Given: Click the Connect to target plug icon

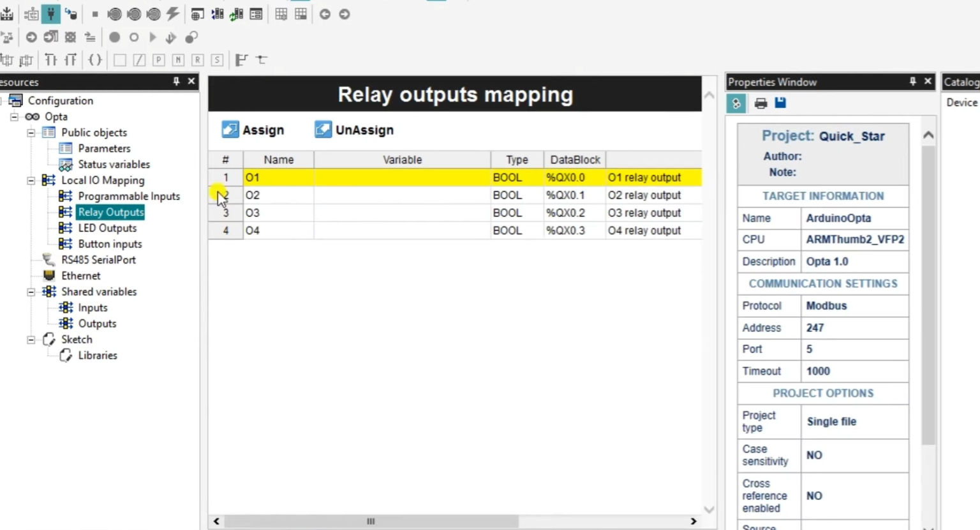Looking at the screenshot, I should [x=50, y=14].
